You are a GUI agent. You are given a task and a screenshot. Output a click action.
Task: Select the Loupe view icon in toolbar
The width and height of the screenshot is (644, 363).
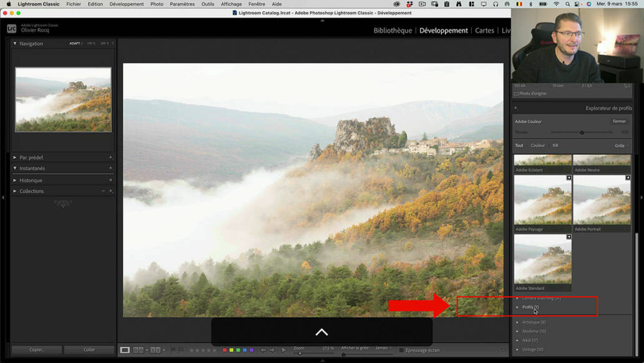(124, 351)
